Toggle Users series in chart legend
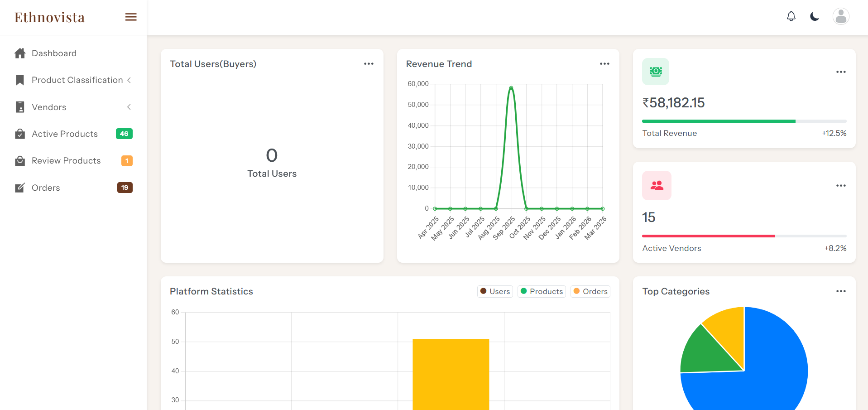 495,291
